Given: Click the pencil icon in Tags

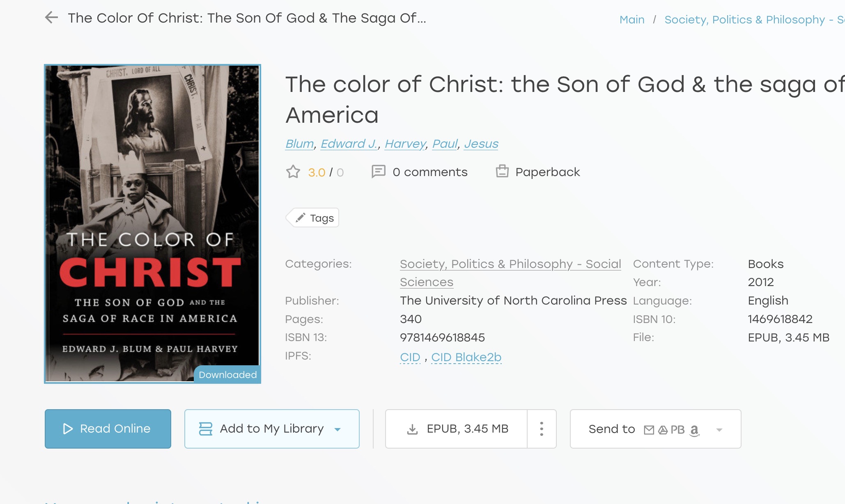Looking at the screenshot, I should pos(301,218).
